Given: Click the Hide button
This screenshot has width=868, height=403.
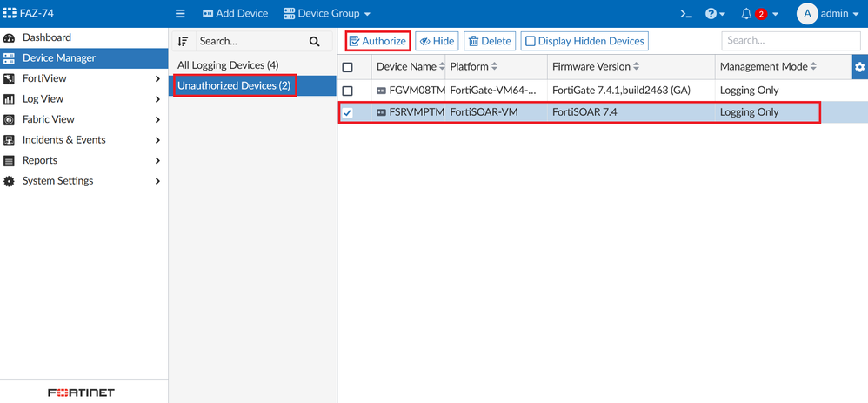Looking at the screenshot, I should 437,41.
